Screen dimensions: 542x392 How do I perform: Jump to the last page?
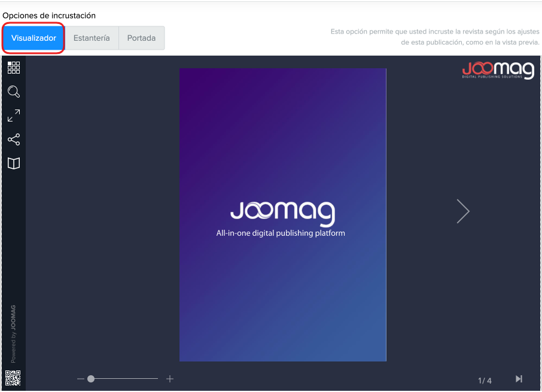point(519,379)
